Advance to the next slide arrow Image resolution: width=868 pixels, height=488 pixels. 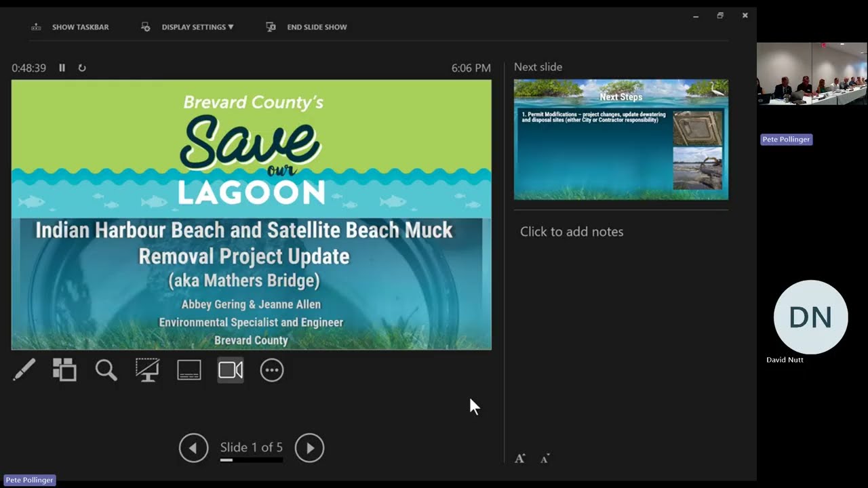coord(309,448)
